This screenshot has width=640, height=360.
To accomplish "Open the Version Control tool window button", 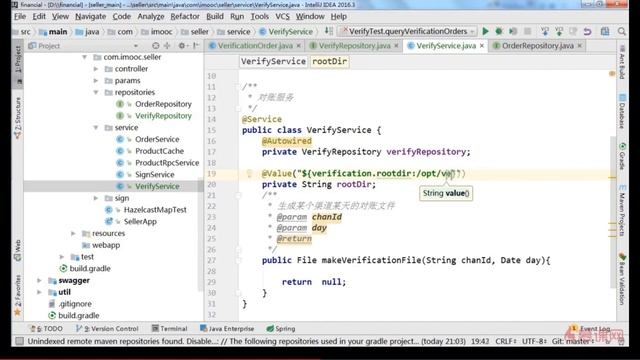I will pyautogui.click(x=107, y=329).
